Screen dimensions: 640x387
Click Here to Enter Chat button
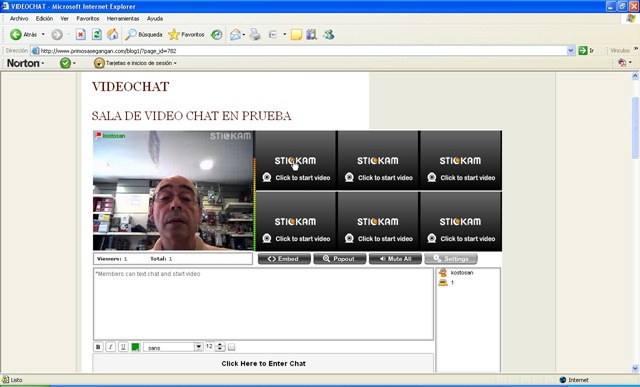(263, 363)
